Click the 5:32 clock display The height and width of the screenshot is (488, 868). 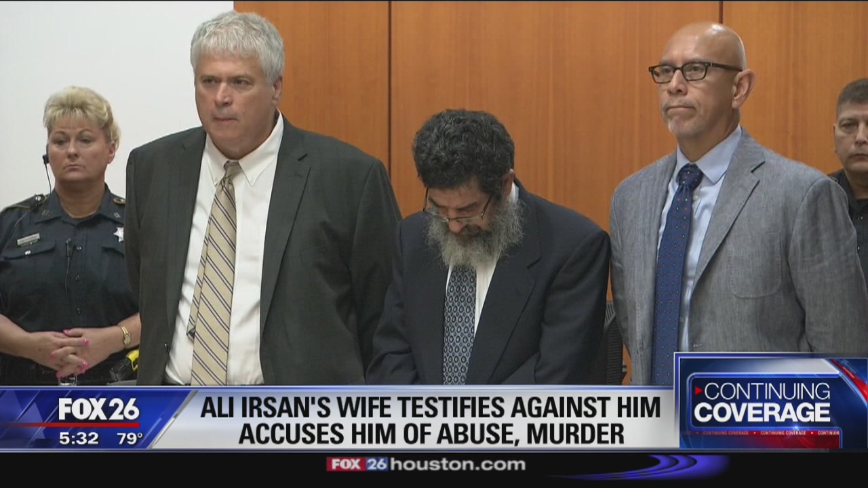point(78,439)
